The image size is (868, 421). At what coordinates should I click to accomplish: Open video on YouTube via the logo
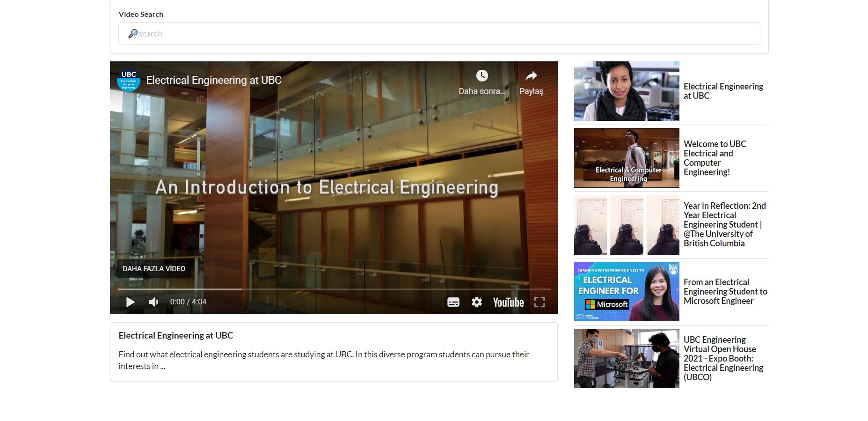[508, 302]
